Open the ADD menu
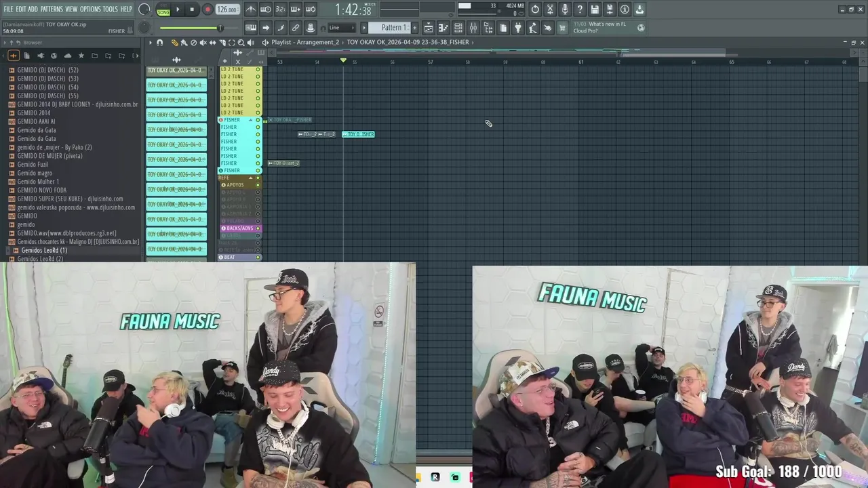This screenshot has width=868, height=488. pos(33,9)
